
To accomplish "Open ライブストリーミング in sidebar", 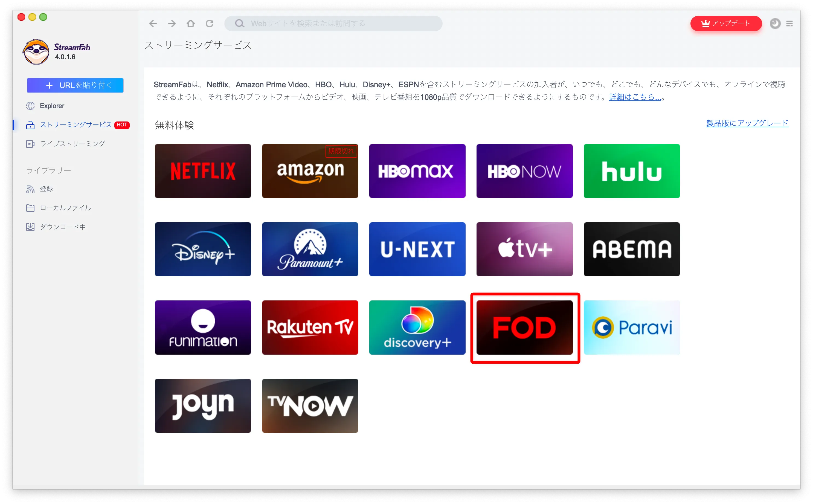I will point(65,144).
